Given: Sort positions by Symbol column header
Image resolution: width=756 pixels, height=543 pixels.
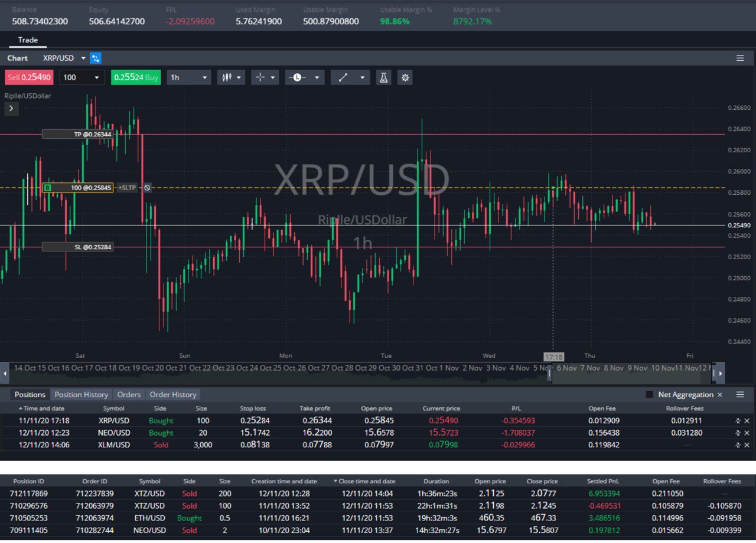Looking at the screenshot, I should coord(114,408).
